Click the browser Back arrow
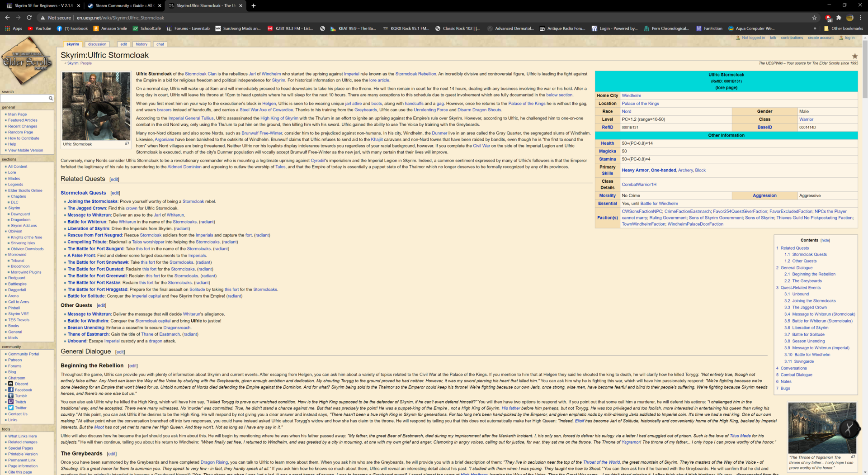This screenshot has height=475, width=868. [7, 18]
